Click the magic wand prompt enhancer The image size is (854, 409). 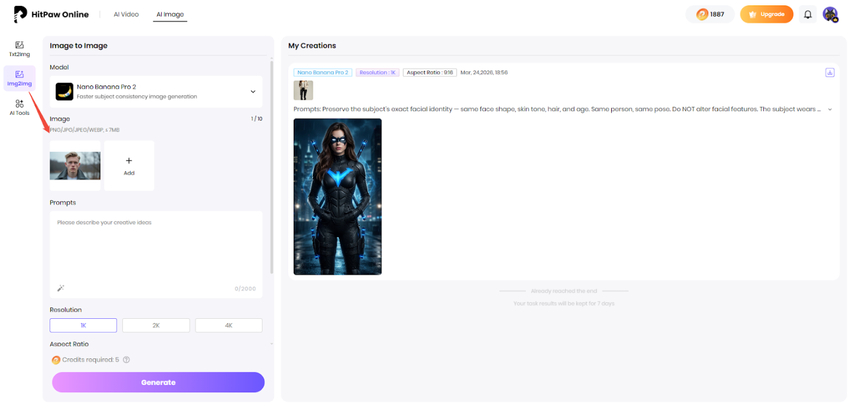(x=60, y=288)
